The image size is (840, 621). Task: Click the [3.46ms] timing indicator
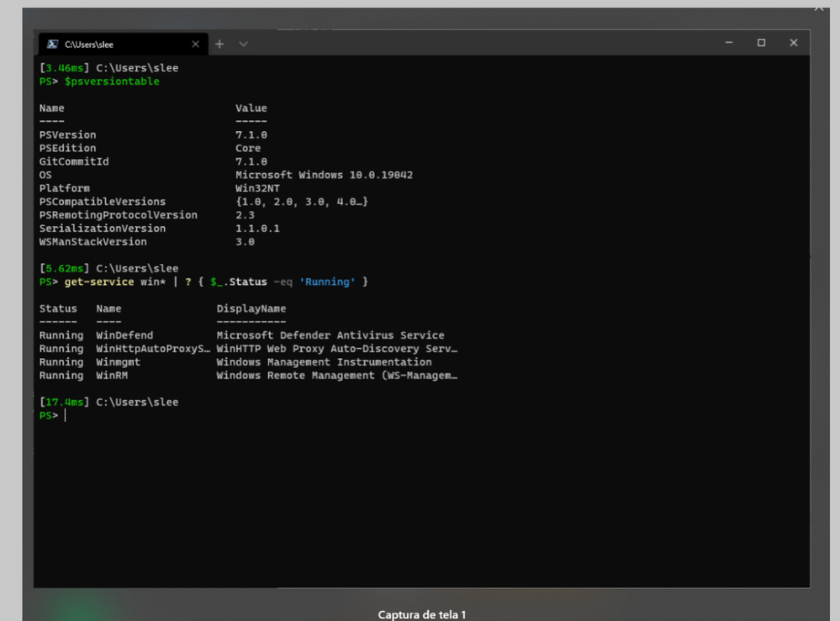pos(64,68)
